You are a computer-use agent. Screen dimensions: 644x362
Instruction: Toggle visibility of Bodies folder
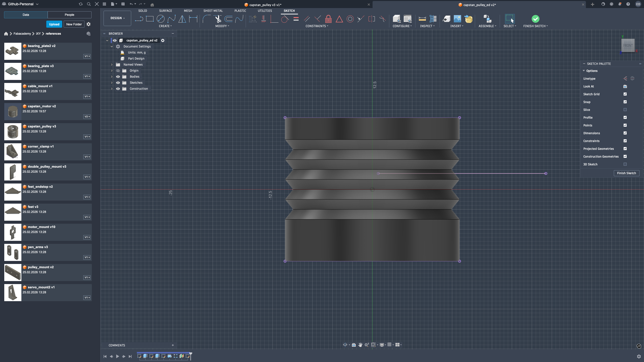click(x=118, y=77)
